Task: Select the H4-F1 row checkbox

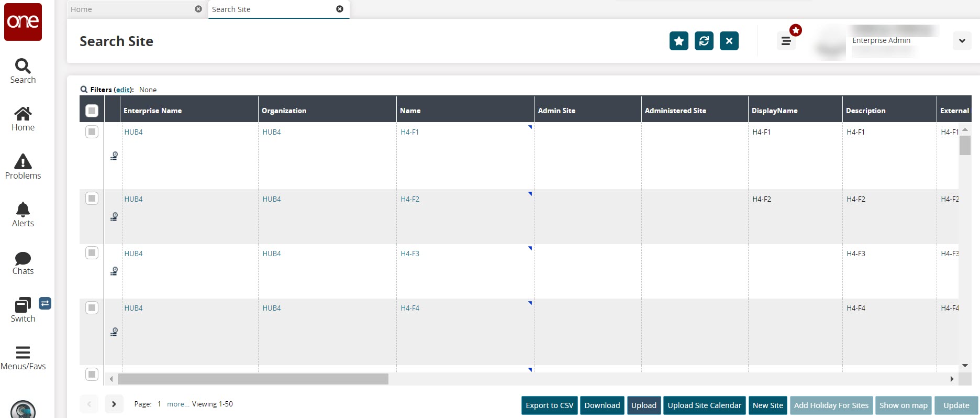Action: (x=92, y=131)
